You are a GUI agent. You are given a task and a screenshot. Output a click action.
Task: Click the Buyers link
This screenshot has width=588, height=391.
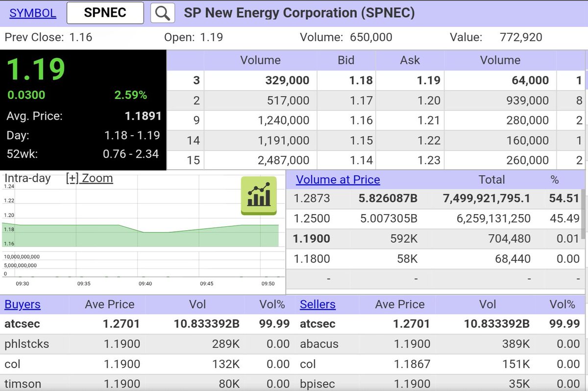(x=23, y=304)
